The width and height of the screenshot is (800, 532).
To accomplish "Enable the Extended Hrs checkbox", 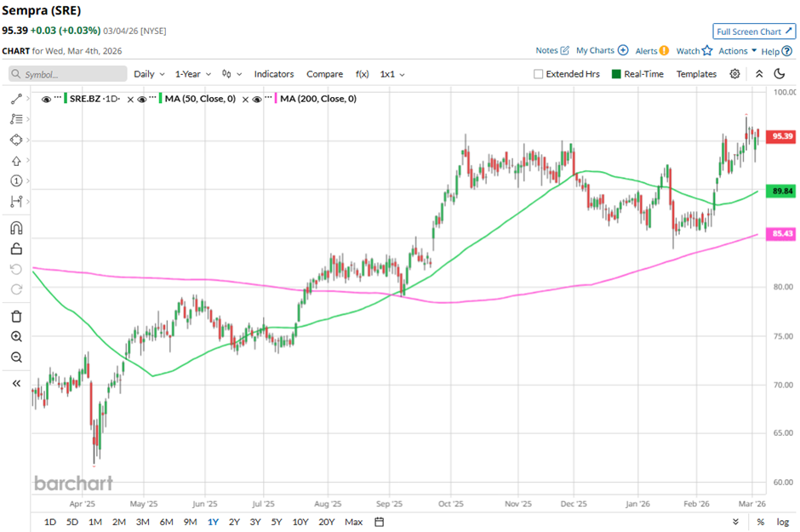I will coord(539,74).
